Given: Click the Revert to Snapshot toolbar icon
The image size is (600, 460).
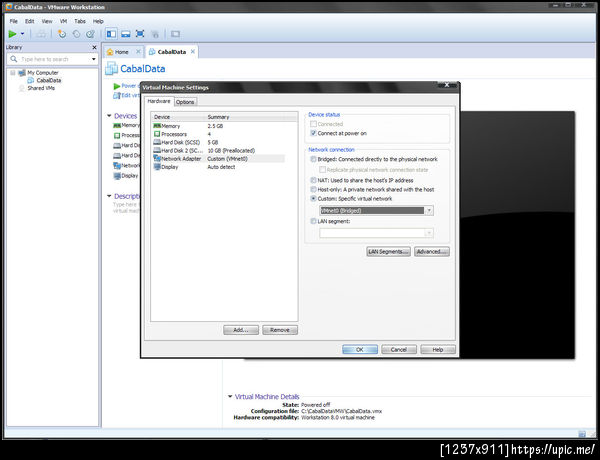Looking at the screenshot, I should click(76, 34).
